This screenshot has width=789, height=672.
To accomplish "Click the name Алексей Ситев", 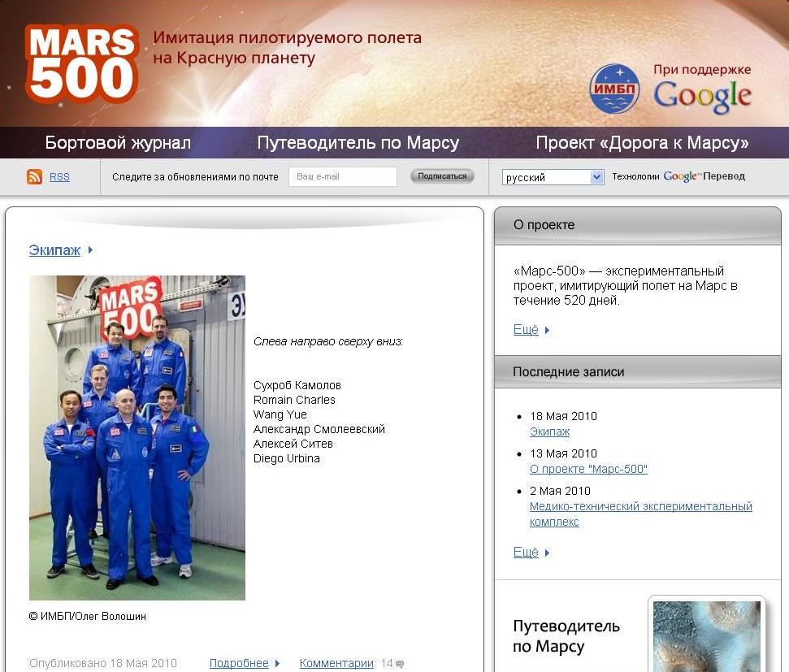I will [x=293, y=444].
